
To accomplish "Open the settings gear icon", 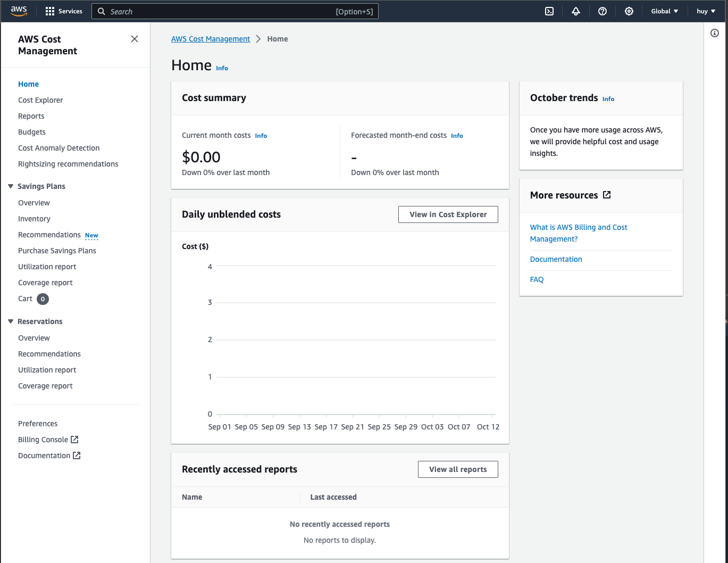I will coord(629,11).
